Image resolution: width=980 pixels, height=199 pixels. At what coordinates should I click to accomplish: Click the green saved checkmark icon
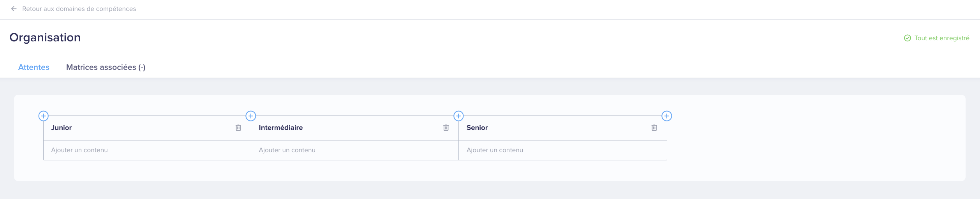pos(908,38)
